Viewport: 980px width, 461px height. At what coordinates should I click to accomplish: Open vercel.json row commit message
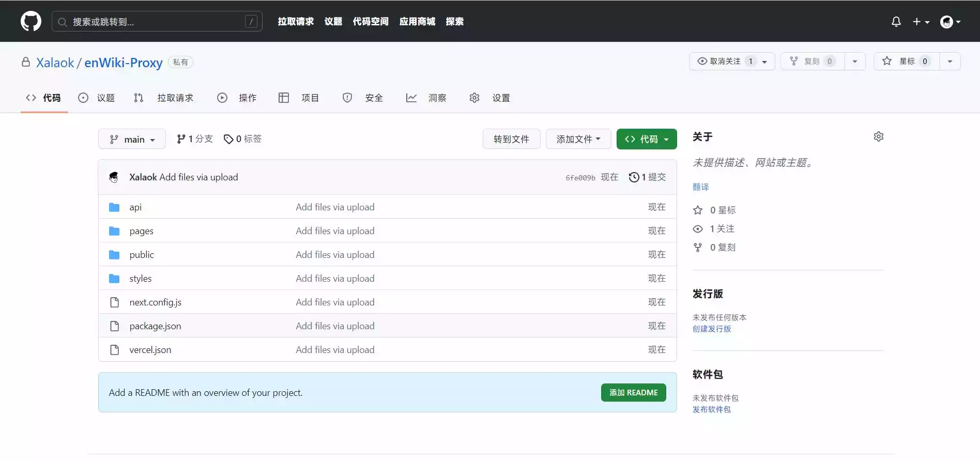[x=335, y=350]
